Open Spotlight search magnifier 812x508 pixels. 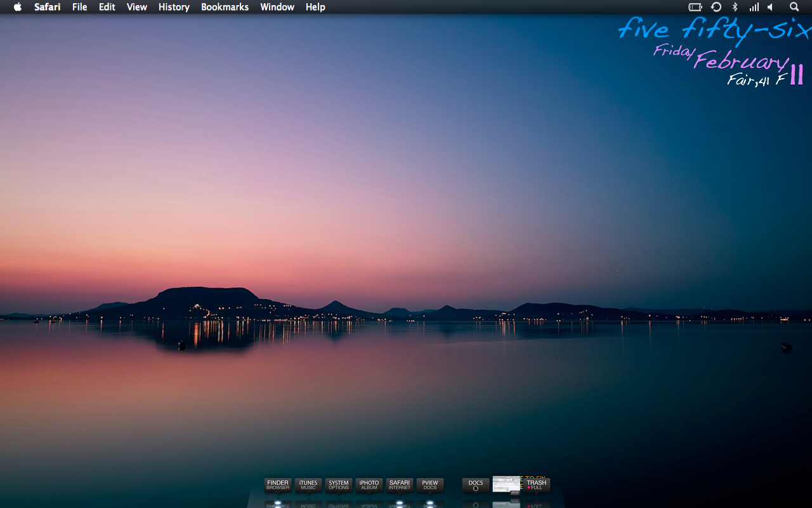[x=794, y=7]
